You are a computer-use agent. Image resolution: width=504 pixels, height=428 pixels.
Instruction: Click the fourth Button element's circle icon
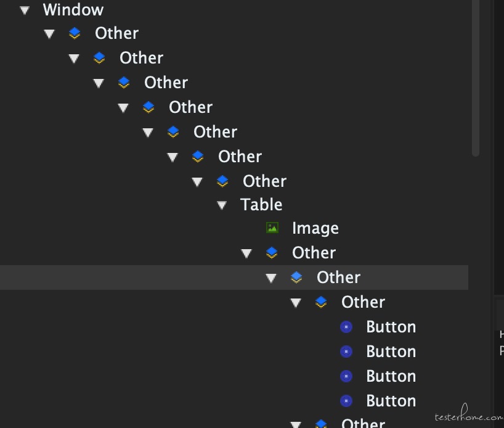[346, 401]
